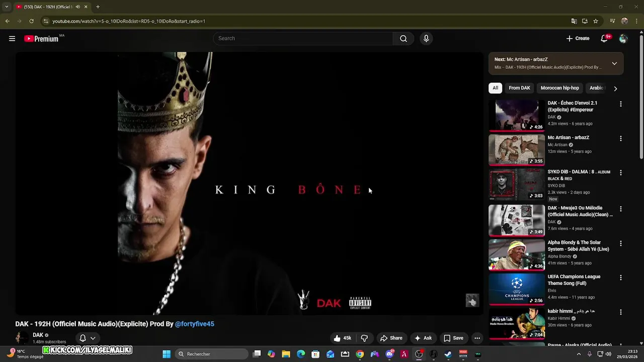Open the menu for DAK - Mwaje3 Ou Mélodie

620,209
